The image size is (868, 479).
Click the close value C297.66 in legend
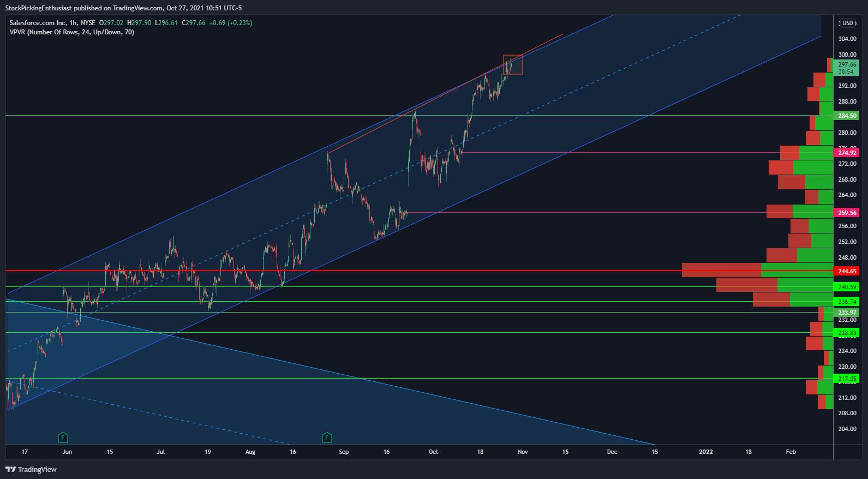[x=194, y=23]
